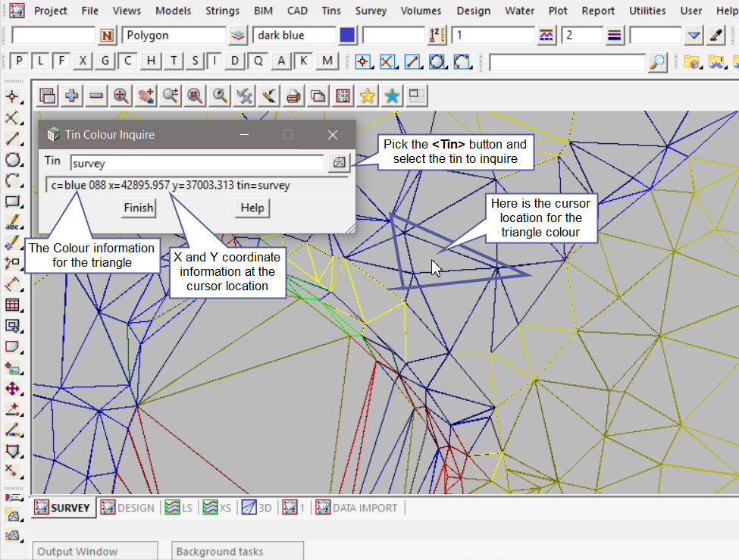Toggle the G snap button
Image resolution: width=739 pixels, height=560 pixels.
105,61
